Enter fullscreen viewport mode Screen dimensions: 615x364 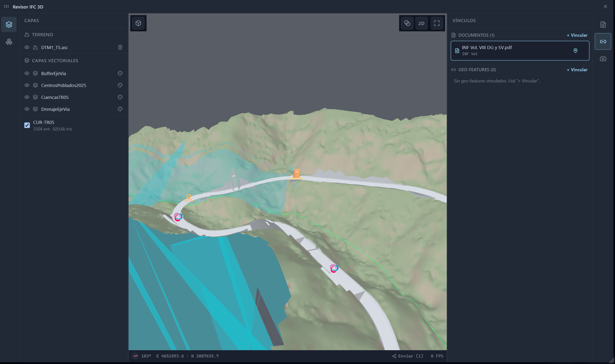[x=437, y=23]
